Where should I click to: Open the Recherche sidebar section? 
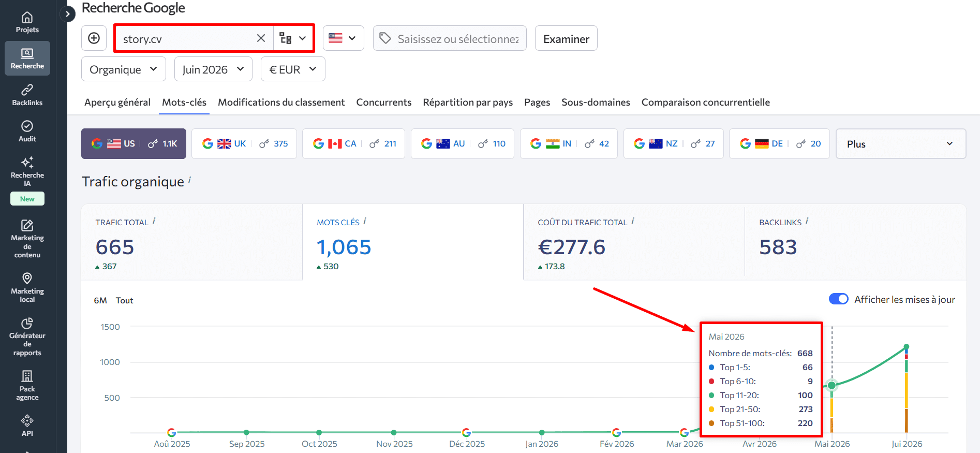click(27, 59)
